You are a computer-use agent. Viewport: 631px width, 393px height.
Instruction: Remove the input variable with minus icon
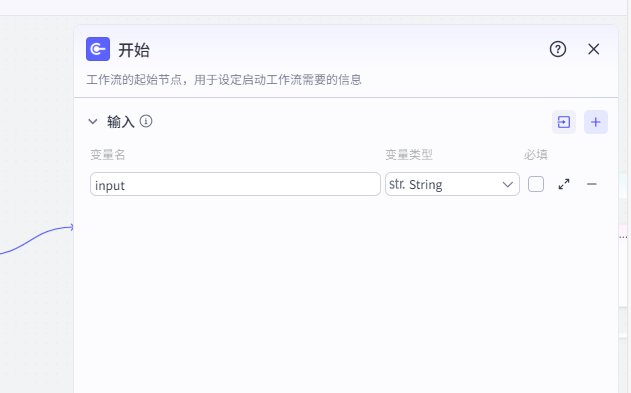point(592,184)
